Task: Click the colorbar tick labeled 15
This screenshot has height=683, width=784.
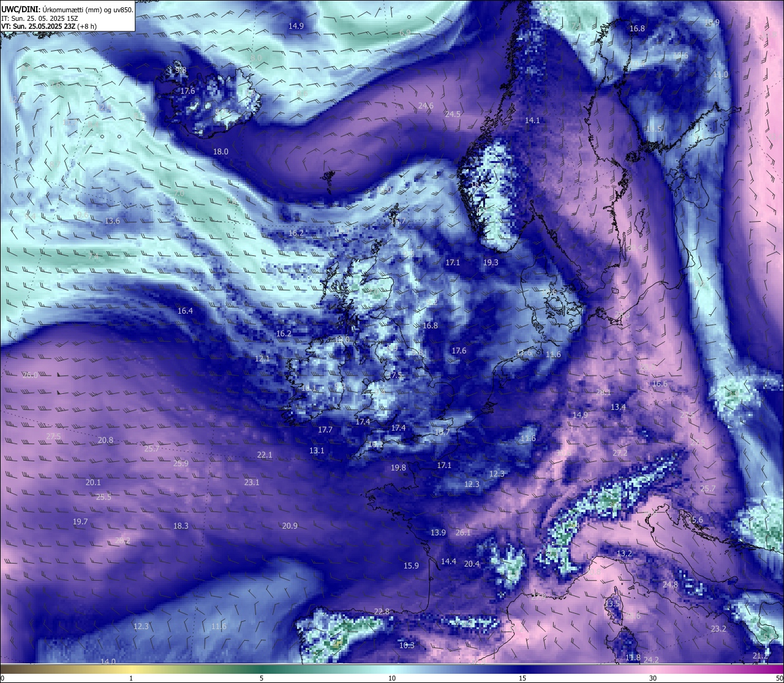Action: point(522,678)
